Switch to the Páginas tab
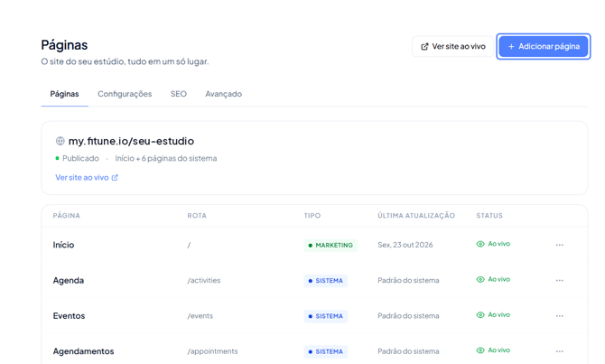The image size is (605, 364). [64, 94]
